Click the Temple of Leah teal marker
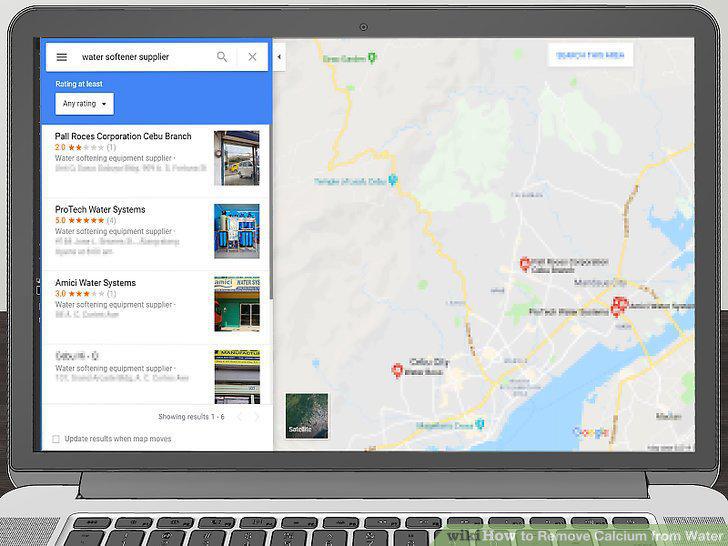The height and width of the screenshot is (546, 728). tap(393, 180)
